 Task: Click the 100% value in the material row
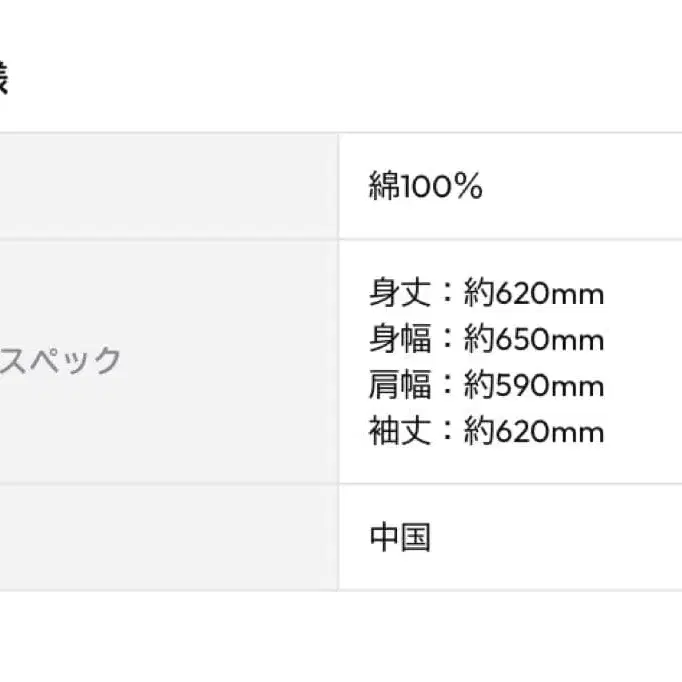[x=442, y=187]
